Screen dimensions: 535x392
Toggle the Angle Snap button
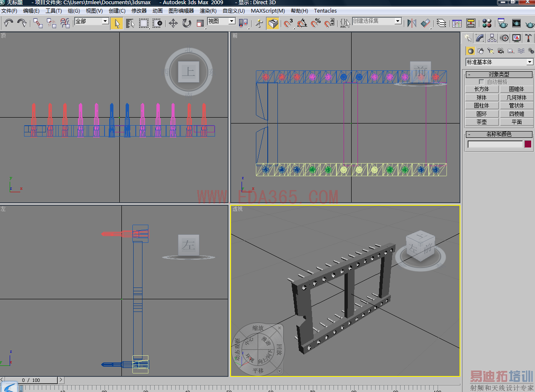[x=302, y=23]
